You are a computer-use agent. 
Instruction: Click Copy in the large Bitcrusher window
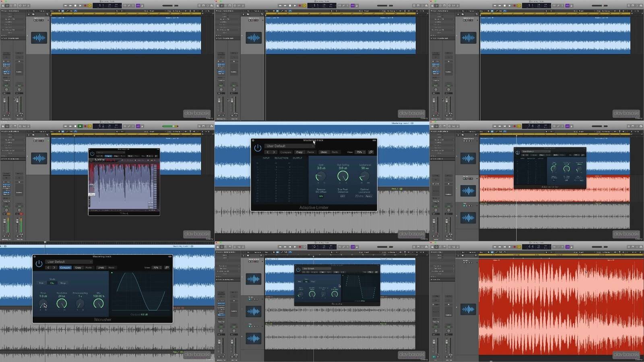tap(78, 267)
